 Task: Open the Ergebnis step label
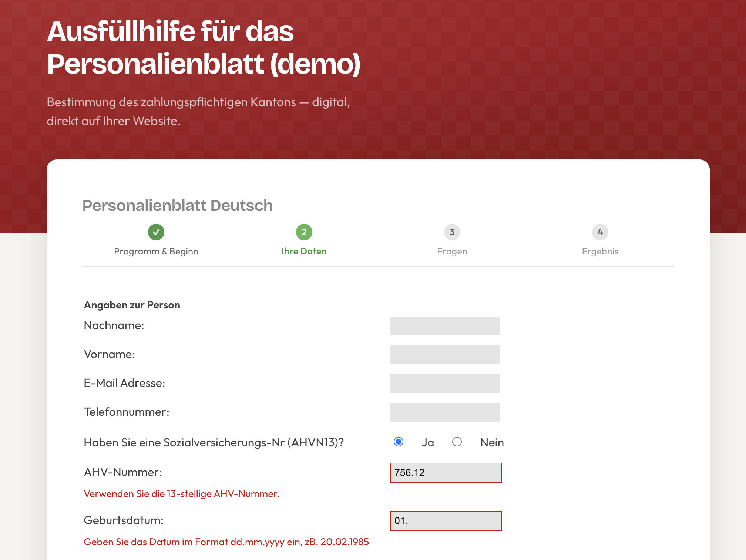[600, 252]
